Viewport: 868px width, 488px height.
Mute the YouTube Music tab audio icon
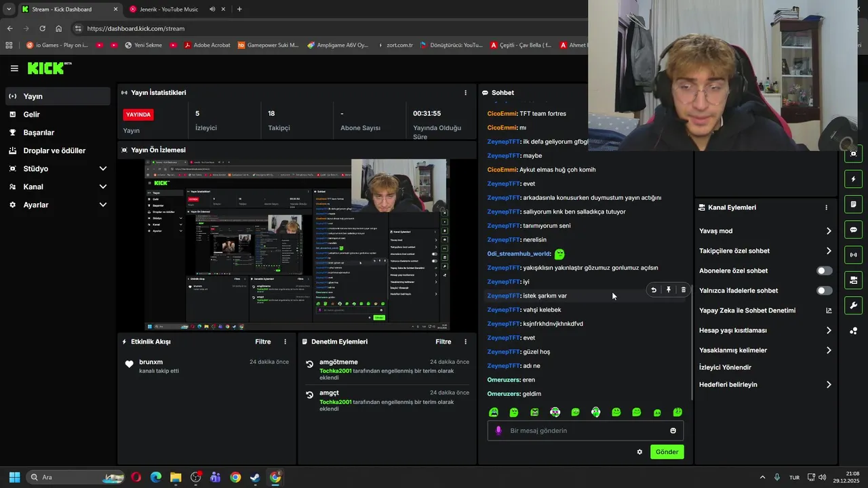point(212,9)
